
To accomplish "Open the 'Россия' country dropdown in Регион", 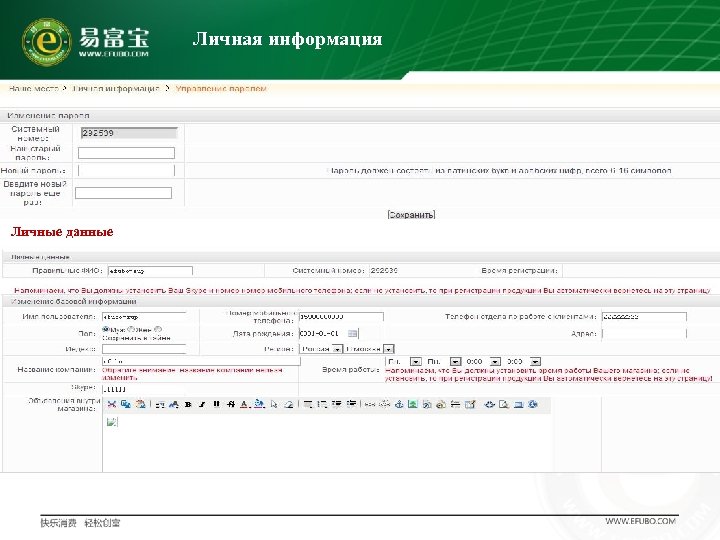I will point(321,349).
